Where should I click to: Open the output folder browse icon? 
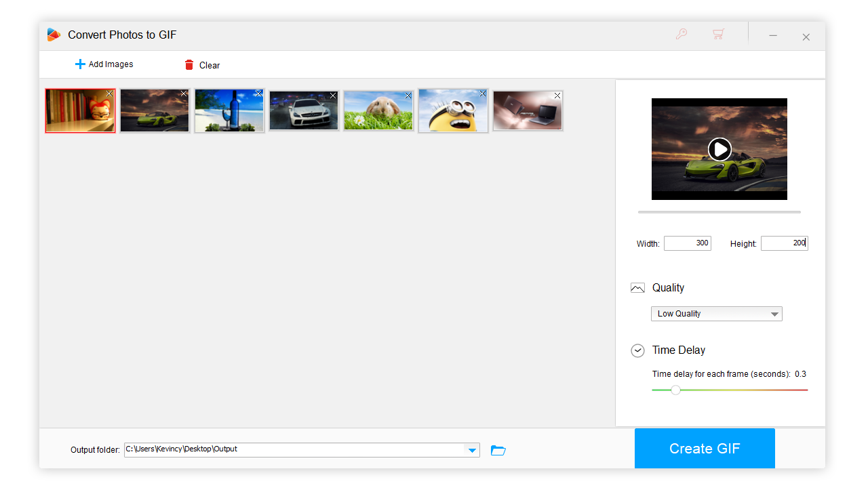click(498, 450)
